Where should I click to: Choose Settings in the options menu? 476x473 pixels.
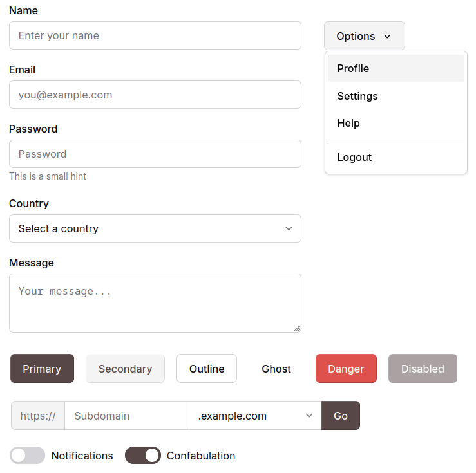pos(395,96)
